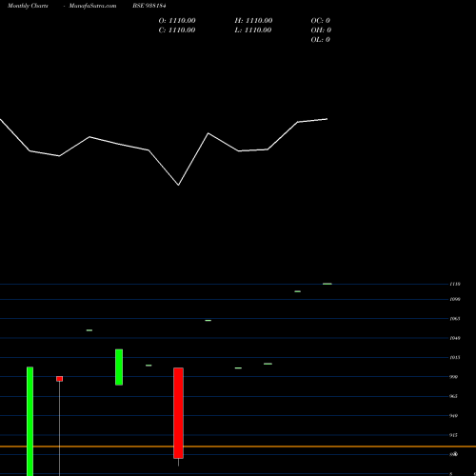Click the "OL: 0" readout
This screenshot has width=476, height=476.
click(321, 40)
